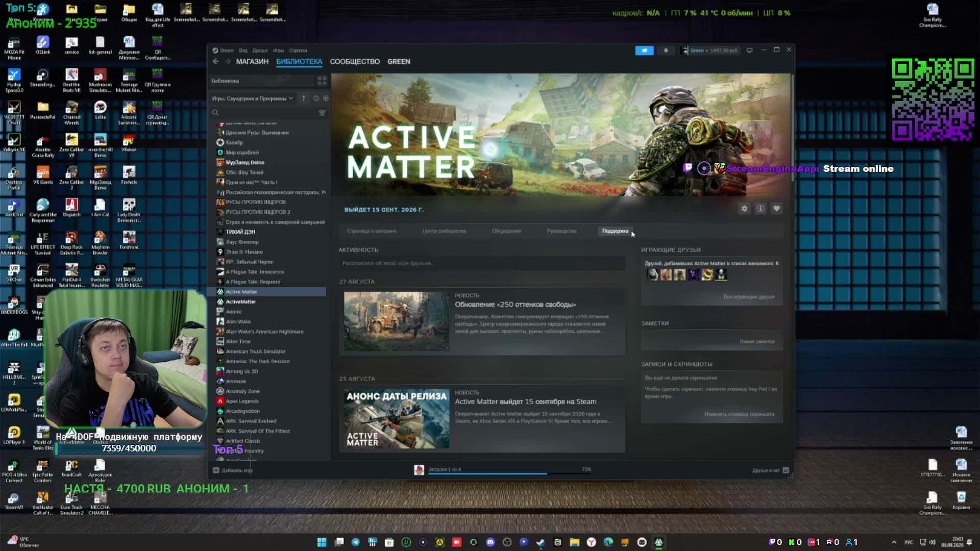Open the Справка menu
980x551 pixels.
point(298,51)
